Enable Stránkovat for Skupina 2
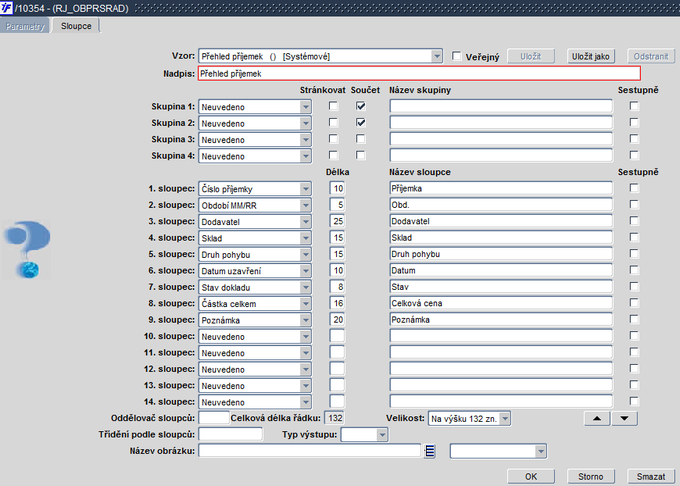 (x=333, y=122)
